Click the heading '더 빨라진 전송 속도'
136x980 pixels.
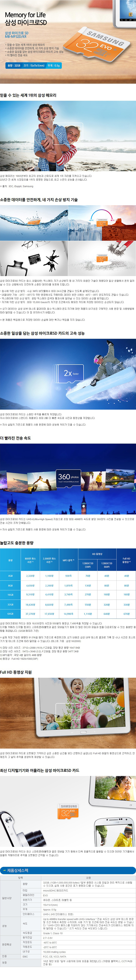coord(16,438)
